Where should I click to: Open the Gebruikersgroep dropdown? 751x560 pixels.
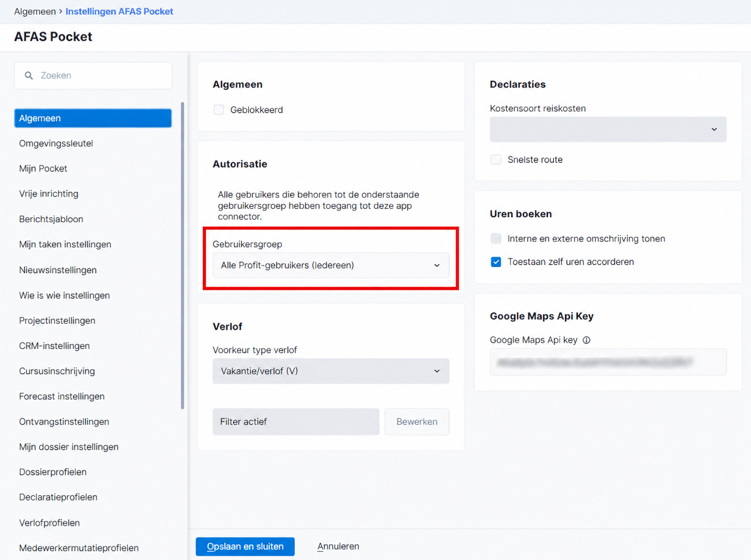331,265
